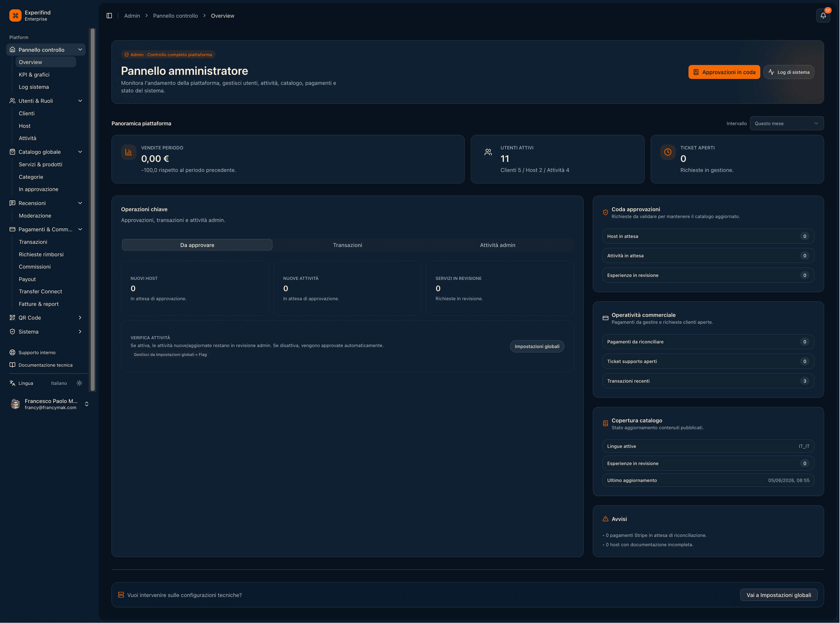
Task: Click the Supporto interno lifebuoy icon
Action: click(13, 352)
